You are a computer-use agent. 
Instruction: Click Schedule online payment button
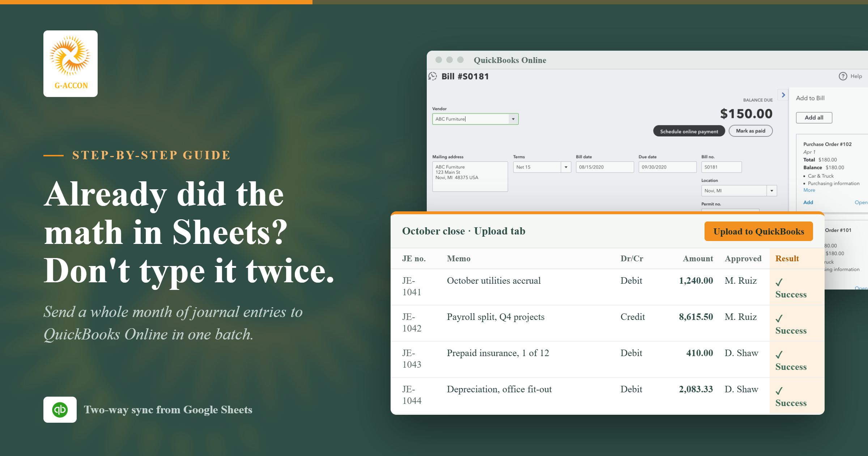pyautogui.click(x=689, y=131)
